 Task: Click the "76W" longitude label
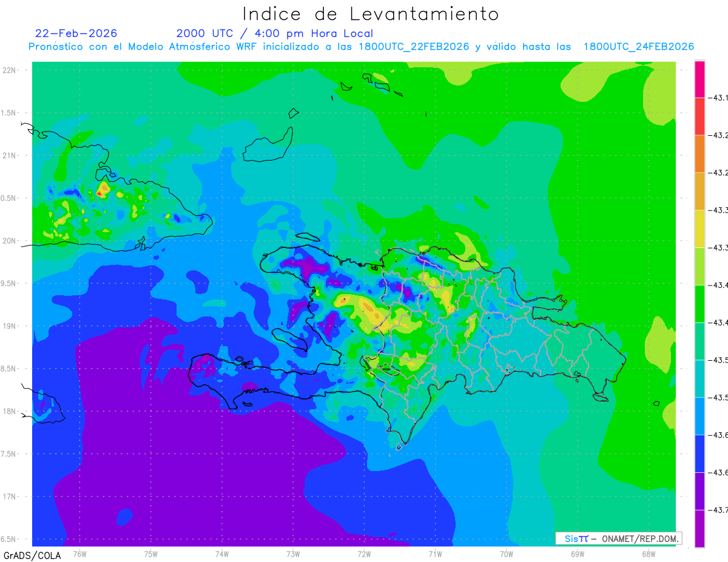(x=79, y=554)
